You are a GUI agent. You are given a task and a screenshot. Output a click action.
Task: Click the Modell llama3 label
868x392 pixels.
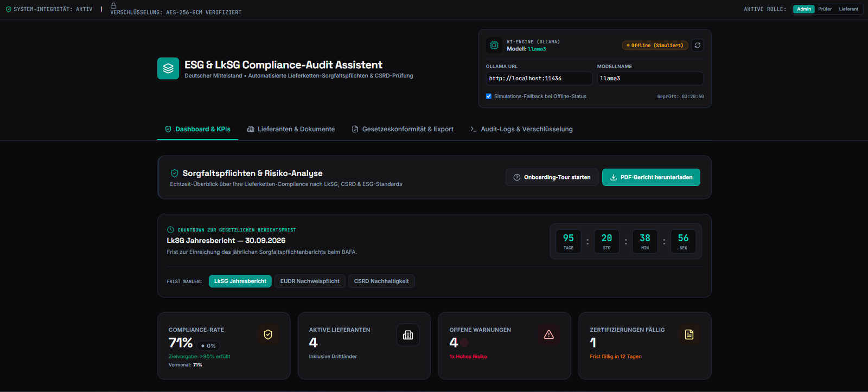click(x=526, y=49)
